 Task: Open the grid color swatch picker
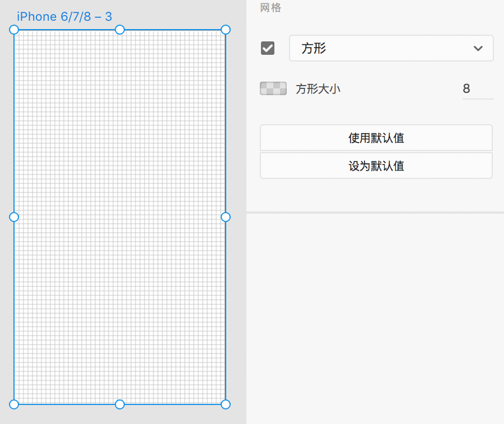pos(273,88)
